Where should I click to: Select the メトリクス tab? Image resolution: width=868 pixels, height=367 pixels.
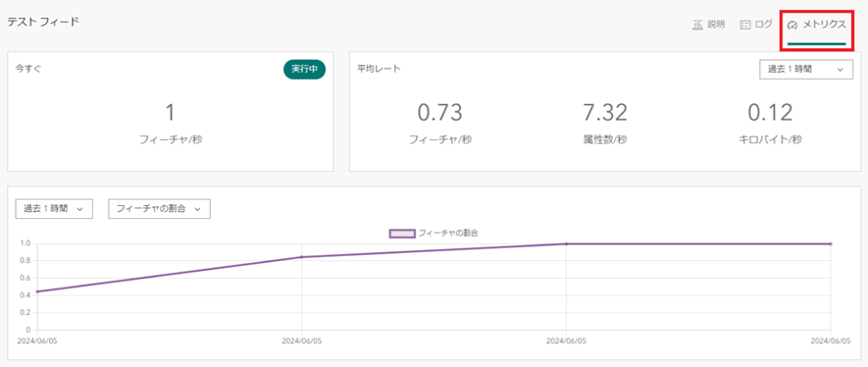point(817,25)
